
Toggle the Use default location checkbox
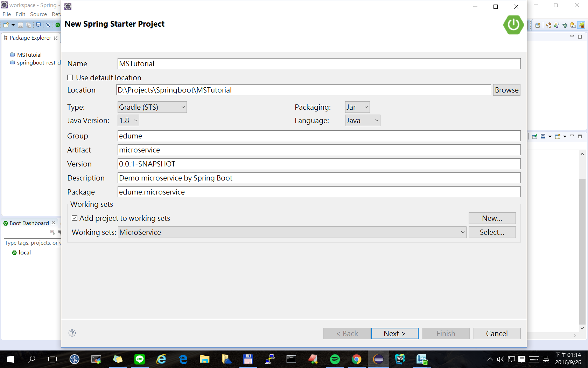70,77
